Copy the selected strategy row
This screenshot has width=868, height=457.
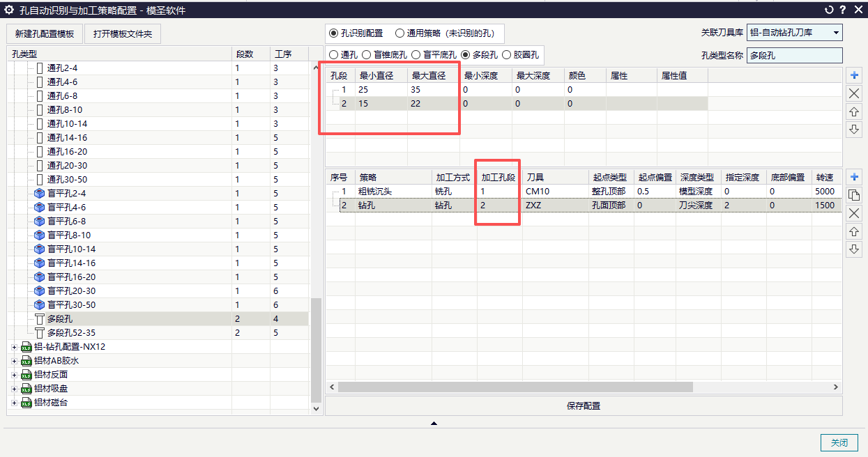(x=854, y=195)
